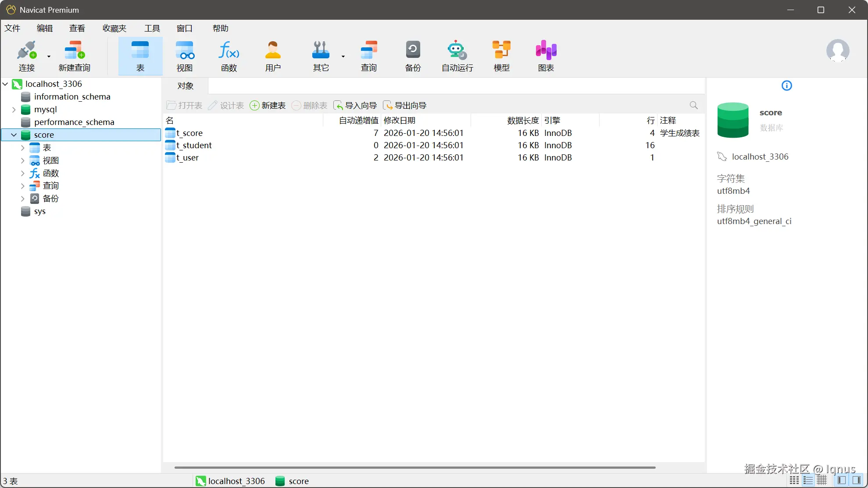Open the 工具 (Tools) menu

tap(152, 28)
